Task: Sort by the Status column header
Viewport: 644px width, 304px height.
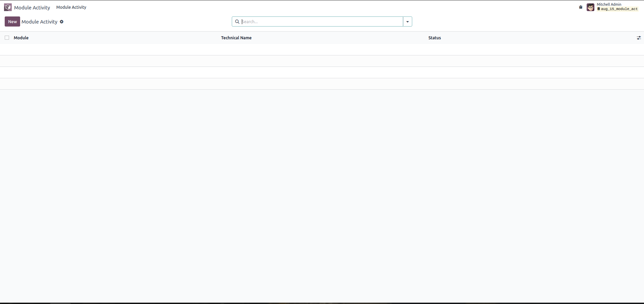Action: click(434, 38)
